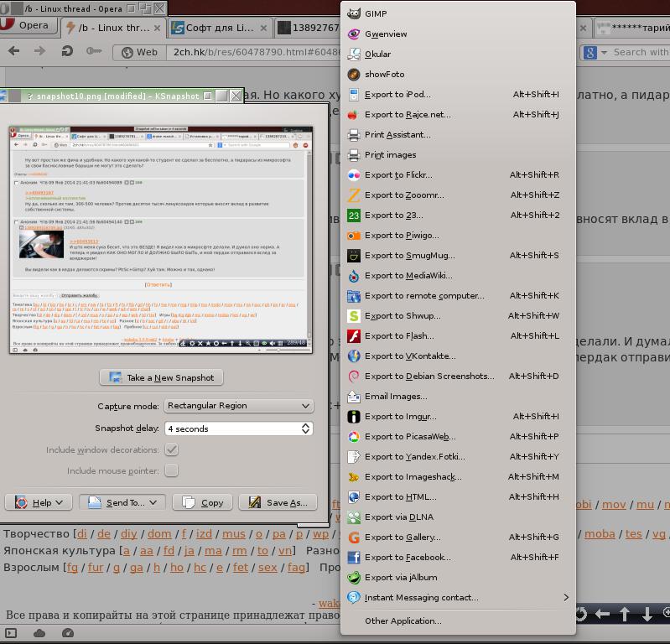Viewport: 670px width, 644px height.
Task: Adjust the Snapshot delay spinner arrows
Action: pyautogui.click(x=305, y=428)
